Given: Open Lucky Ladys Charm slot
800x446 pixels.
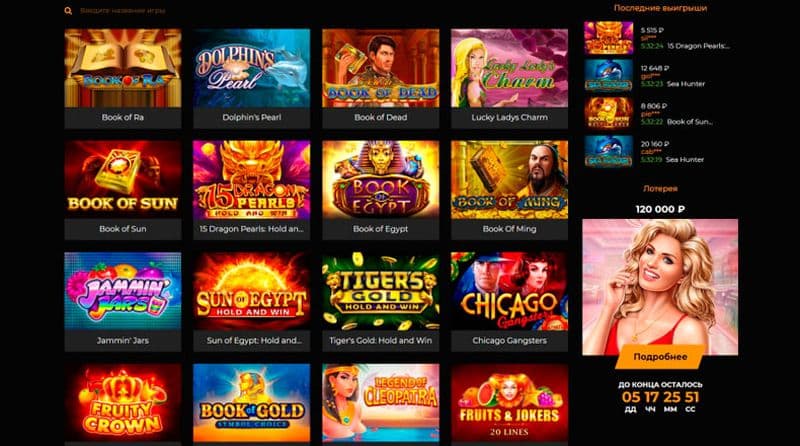Looking at the screenshot, I should pyautogui.click(x=509, y=78).
